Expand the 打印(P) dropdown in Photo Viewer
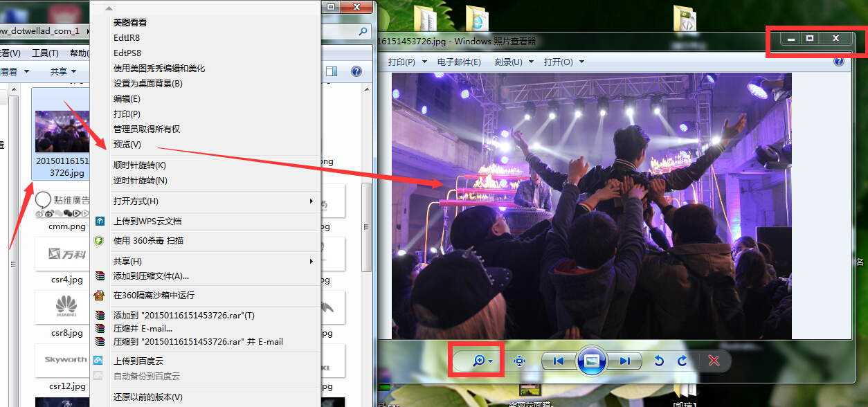 pyautogui.click(x=405, y=62)
